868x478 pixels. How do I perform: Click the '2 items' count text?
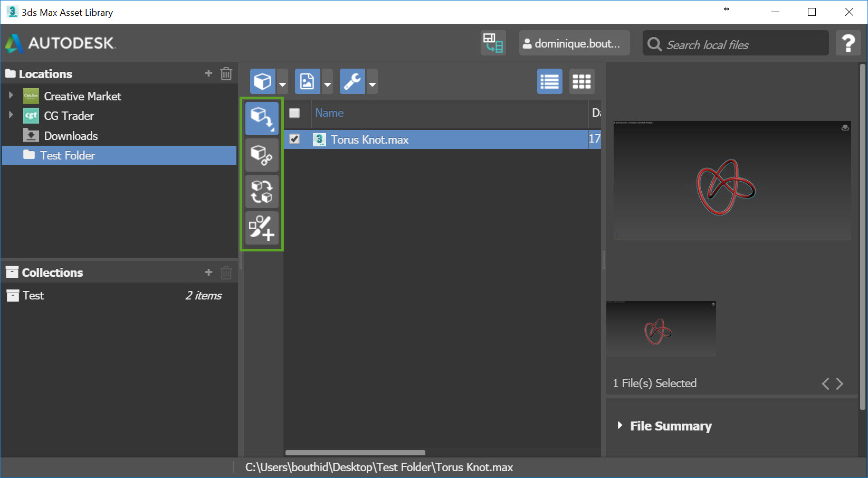click(204, 296)
